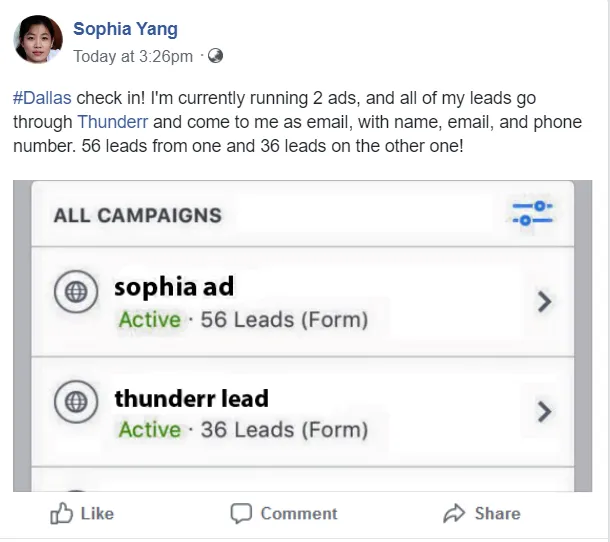
Task: Click the Share arrow icon
Action: click(454, 513)
